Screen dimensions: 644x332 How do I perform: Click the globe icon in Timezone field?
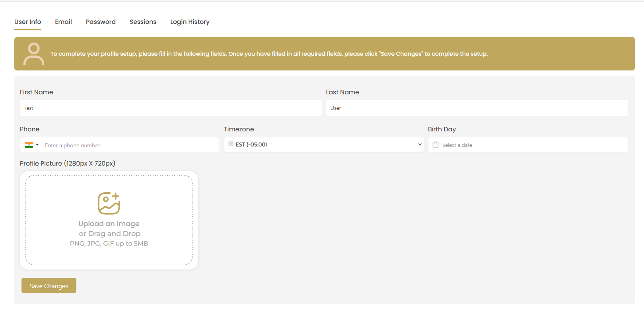point(231,144)
